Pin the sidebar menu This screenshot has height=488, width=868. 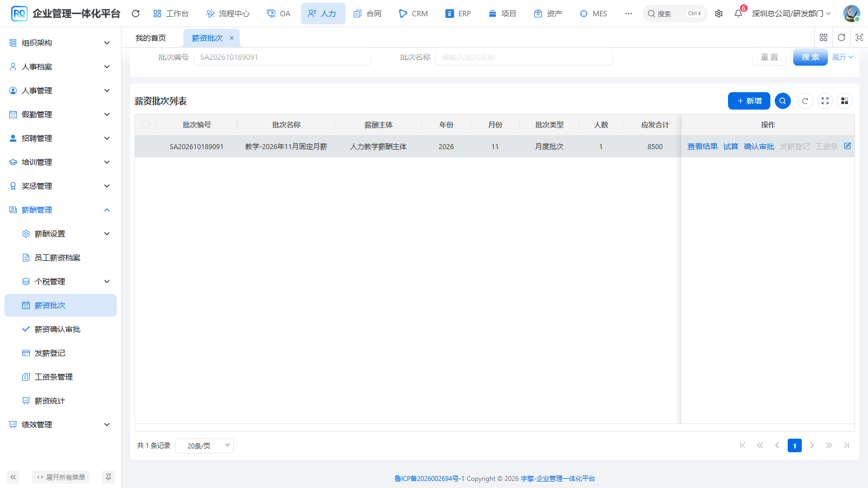108,477
